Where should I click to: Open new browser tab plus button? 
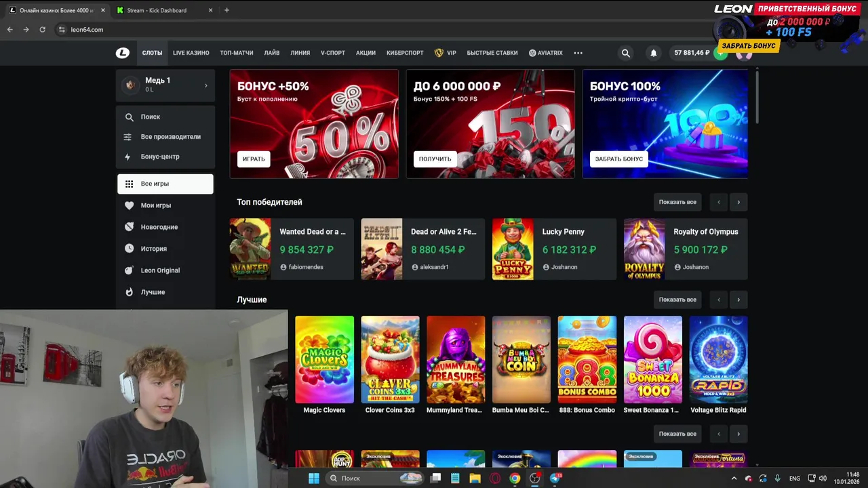click(x=226, y=10)
